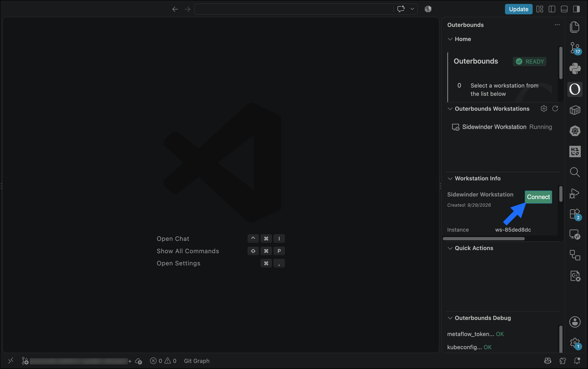The image size is (588, 369).
Task: Collapse the Outerbounds Workstations section
Action: (450, 109)
